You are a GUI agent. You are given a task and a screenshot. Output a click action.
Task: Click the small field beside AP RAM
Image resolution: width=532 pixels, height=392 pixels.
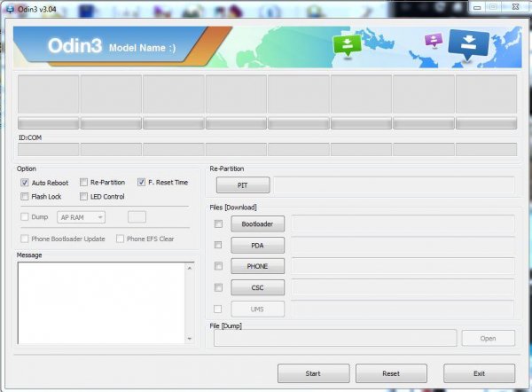click(137, 217)
